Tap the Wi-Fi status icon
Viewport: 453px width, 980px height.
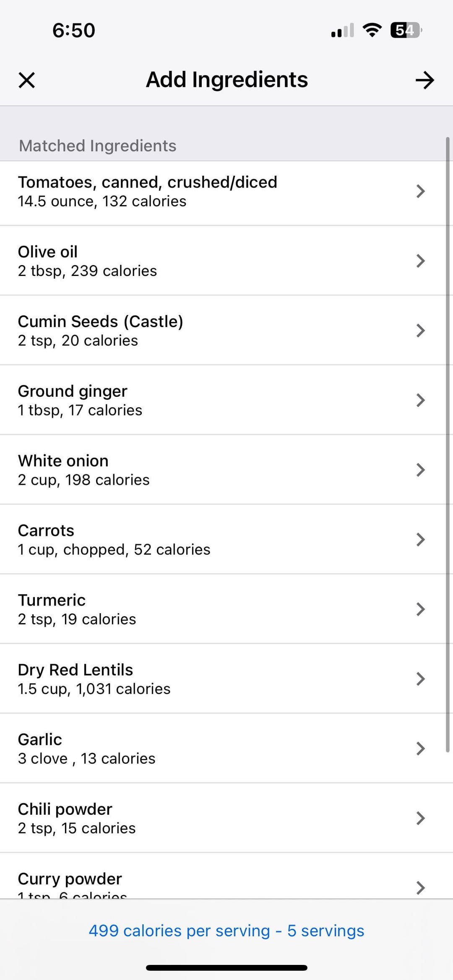[x=372, y=30]
